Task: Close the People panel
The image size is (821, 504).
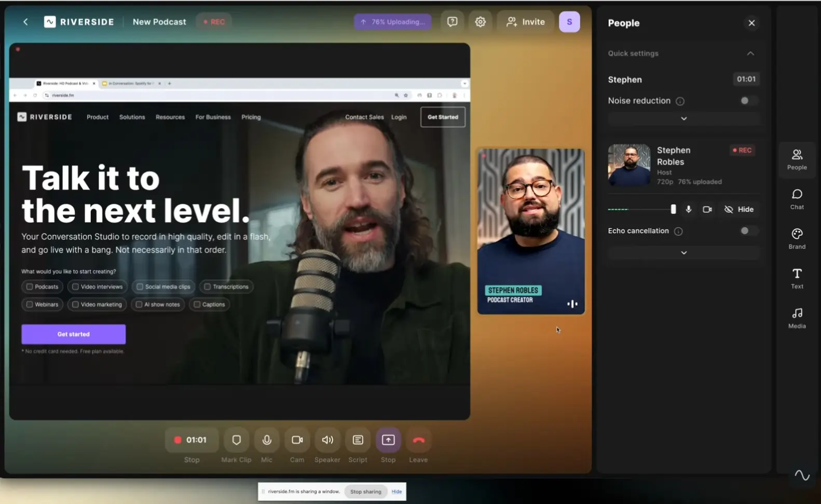Action: [x=751, y=23]
